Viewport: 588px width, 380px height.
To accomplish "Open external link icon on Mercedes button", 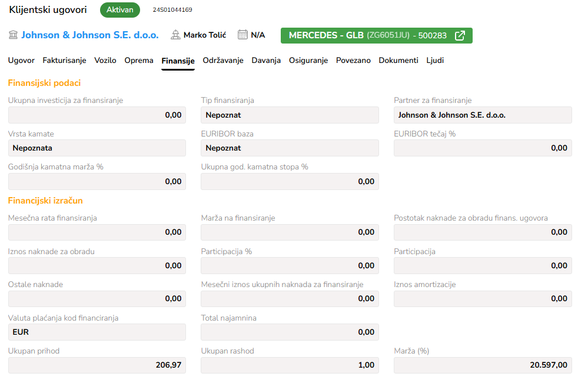I will click(460, 35).
